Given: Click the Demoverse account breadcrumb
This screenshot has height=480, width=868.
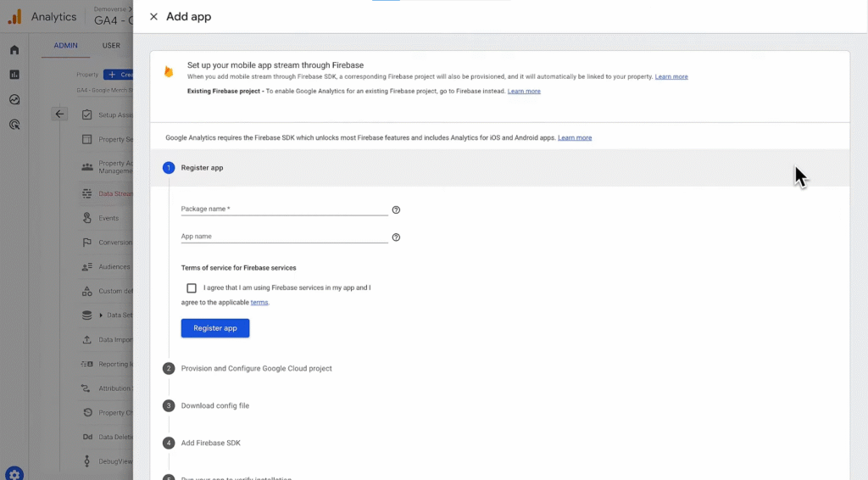Looking at the screenshot, I should coord(111,8).
